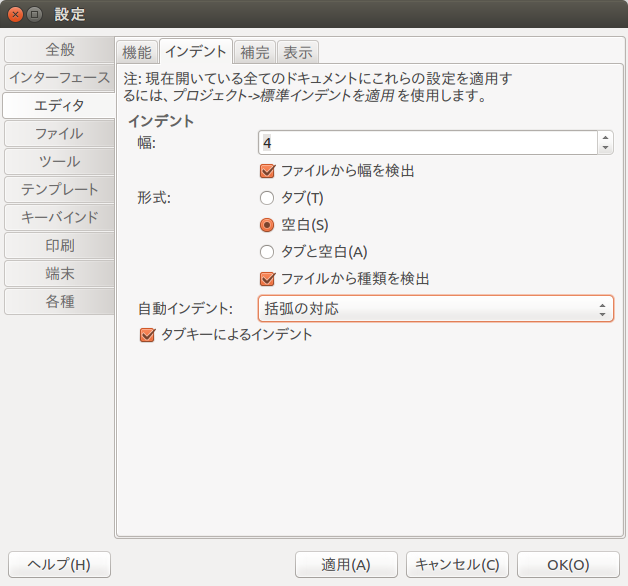The image size is (628, 586).
Task: Click the 幅 indent width field
Action: pos(428,143)
